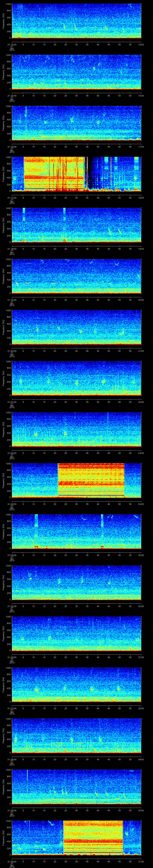Click the '1000' frequency tick on the 21:14:00 panel
Screen dimensions: 153x868
[x=8, y=4]
